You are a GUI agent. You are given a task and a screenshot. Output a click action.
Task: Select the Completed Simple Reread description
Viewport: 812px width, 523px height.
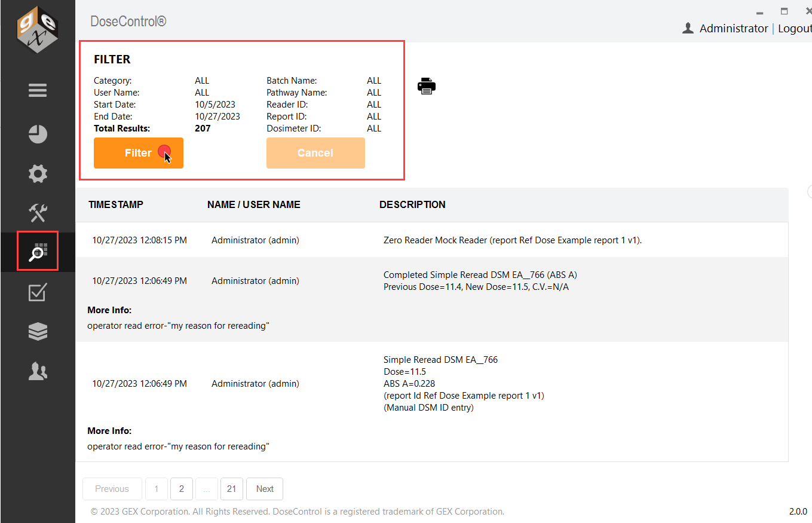[480, 281]
